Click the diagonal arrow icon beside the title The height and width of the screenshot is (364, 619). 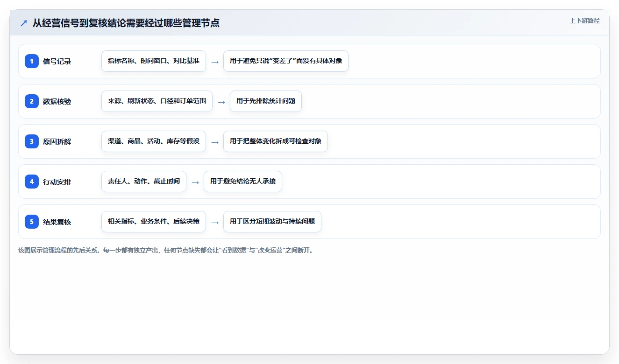click(x=23, y=23)
